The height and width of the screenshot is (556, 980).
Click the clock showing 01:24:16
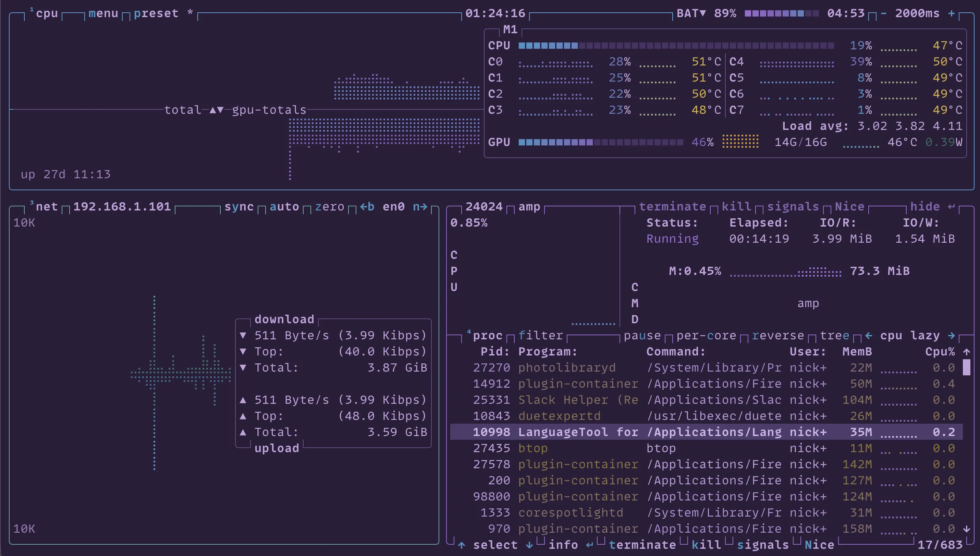click(x=495, y=13)
